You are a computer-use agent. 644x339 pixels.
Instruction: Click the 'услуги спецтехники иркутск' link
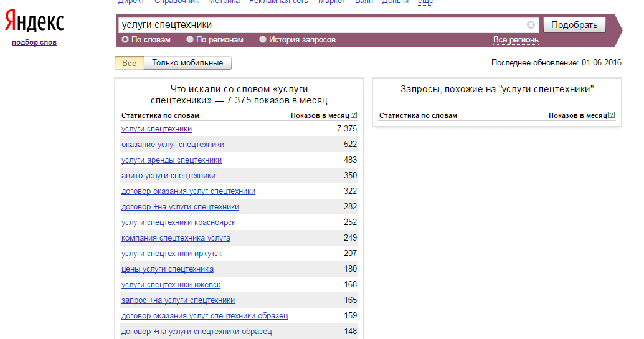coord(171,254)
